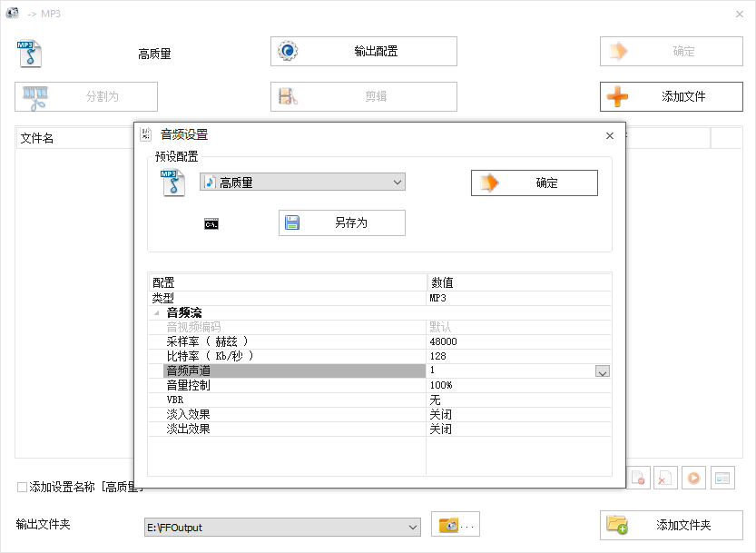Click the MP3 preset icon in the dialog
The image size is (756, 553).
[173, 182]
